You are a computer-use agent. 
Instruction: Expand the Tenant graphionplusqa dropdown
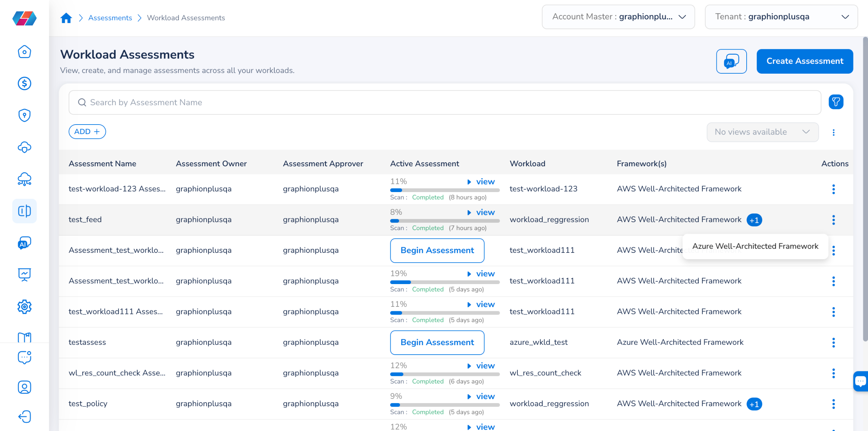pos(781,17)
